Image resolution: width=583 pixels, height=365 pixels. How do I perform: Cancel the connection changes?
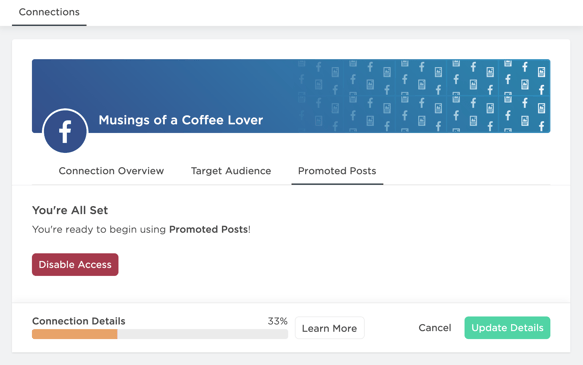point(435,328)
